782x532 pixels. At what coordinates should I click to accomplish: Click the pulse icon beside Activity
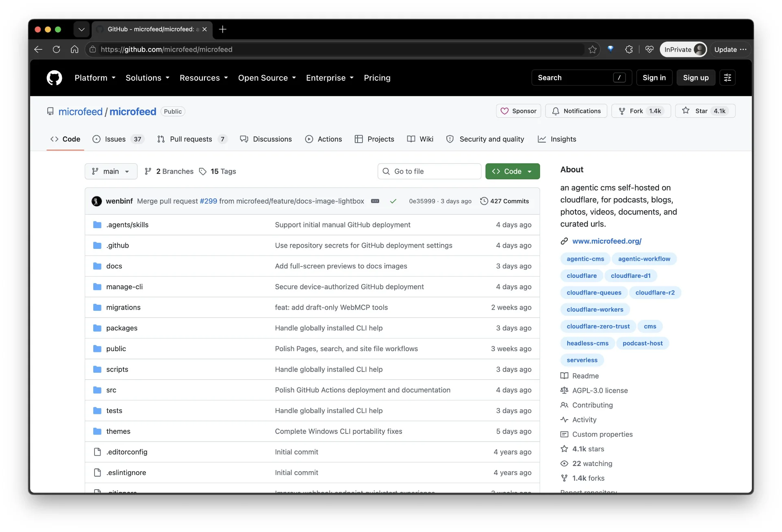[x=564, y=420]
